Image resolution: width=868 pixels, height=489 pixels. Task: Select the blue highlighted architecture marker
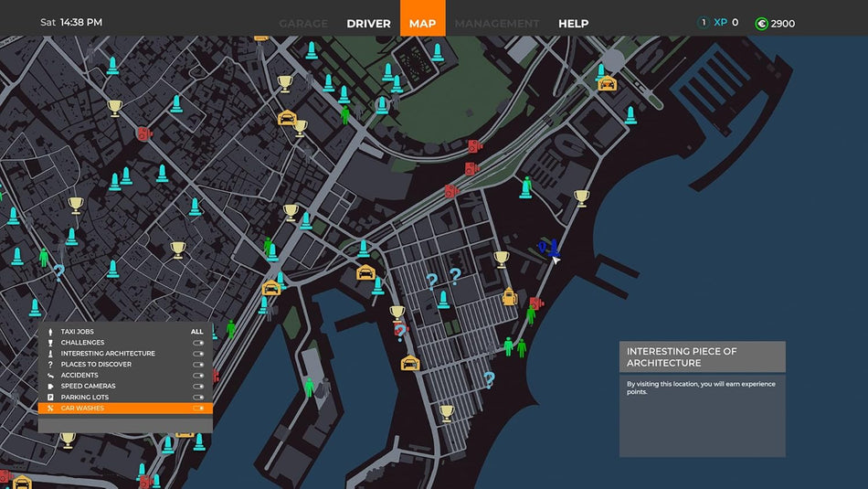tap(553, 248)
